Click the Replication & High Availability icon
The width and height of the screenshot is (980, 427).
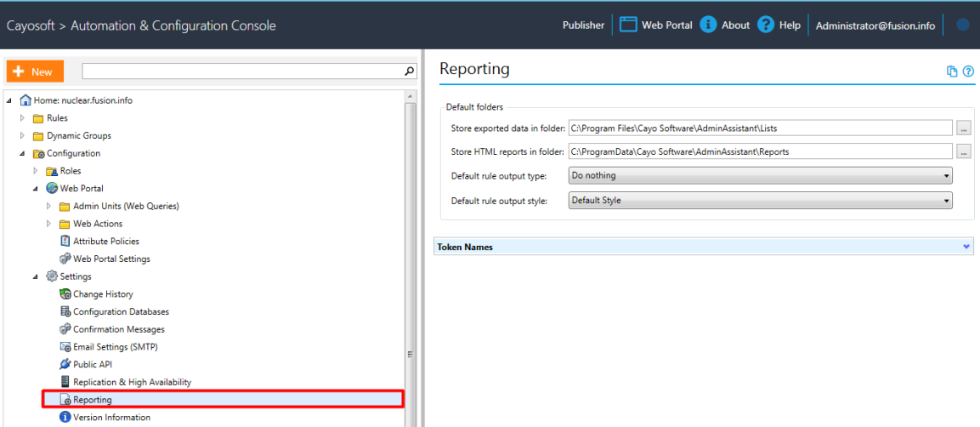65,381
